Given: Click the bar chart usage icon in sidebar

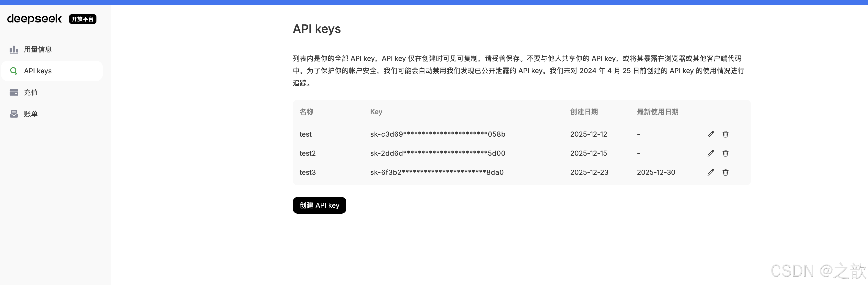Looking at the screenshot, I should (x=14, y=49).
